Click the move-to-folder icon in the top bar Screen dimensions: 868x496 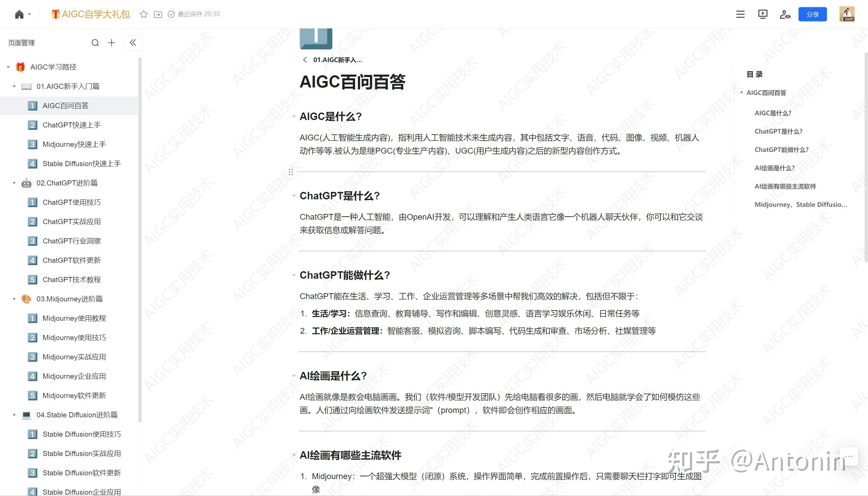[158, 14]
